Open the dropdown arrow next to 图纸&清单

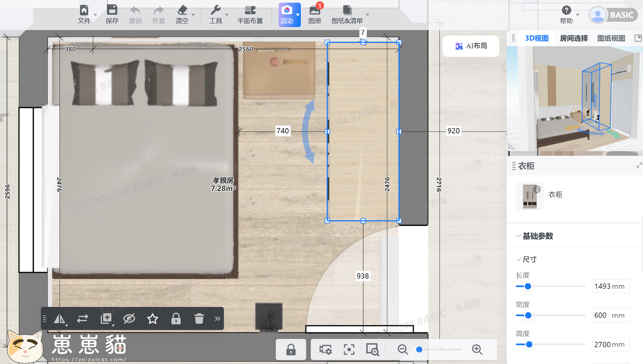click(367, 15)
